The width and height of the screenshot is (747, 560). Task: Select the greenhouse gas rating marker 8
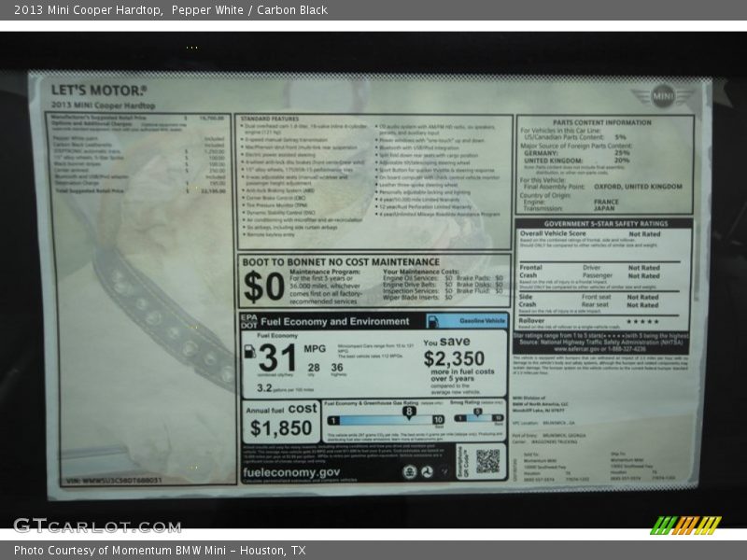point(409,413)
